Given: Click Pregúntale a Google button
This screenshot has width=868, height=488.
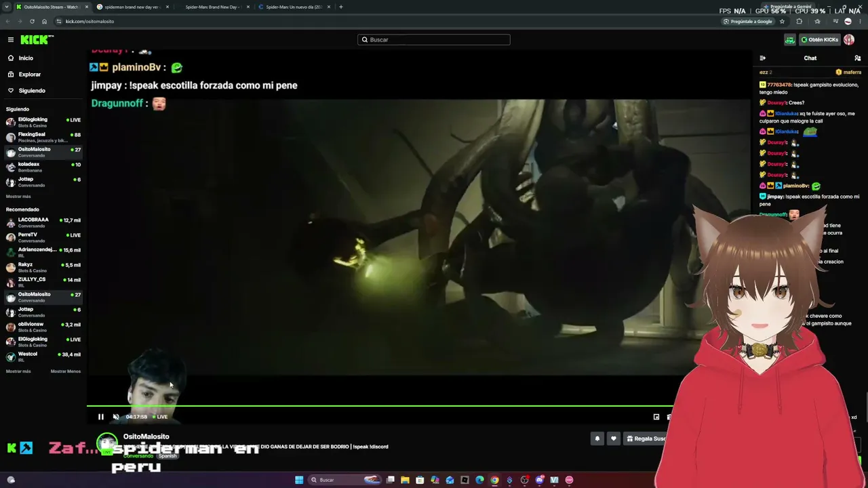Looking at the screenshot, I should (x=748, y=21).
